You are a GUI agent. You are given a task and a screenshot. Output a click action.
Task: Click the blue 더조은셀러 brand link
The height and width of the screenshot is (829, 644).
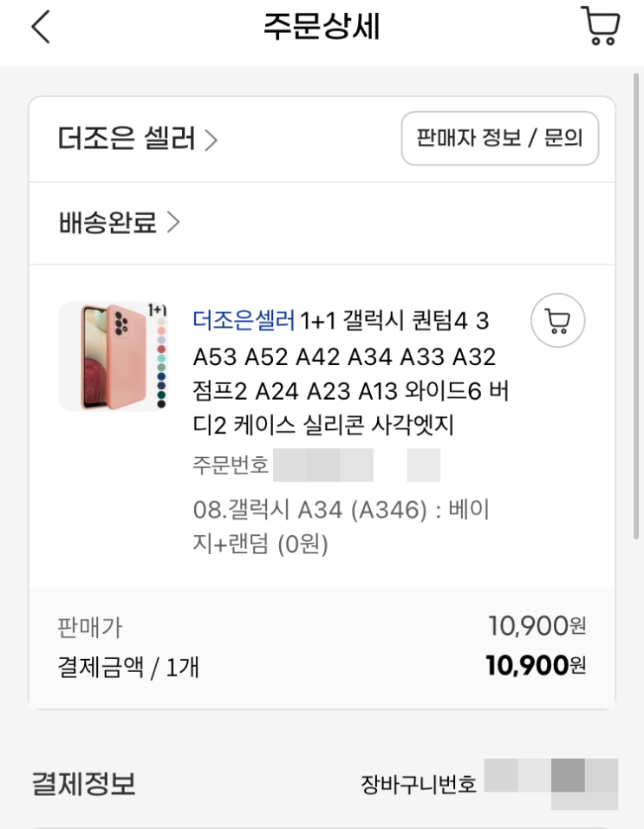click(x=244, y=322)
